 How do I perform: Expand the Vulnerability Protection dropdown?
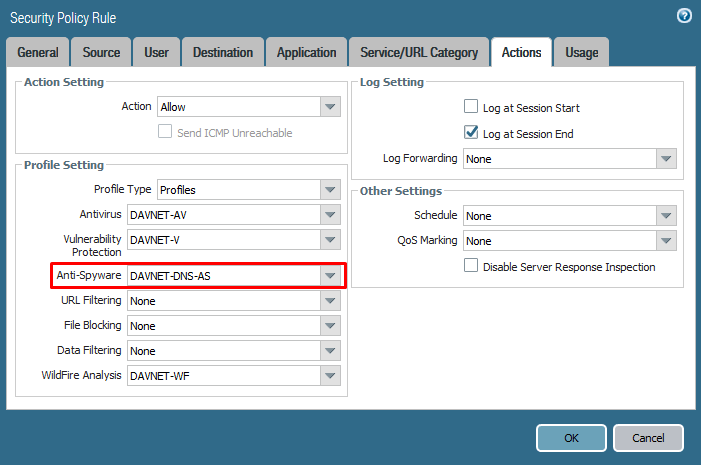(330, 240)
